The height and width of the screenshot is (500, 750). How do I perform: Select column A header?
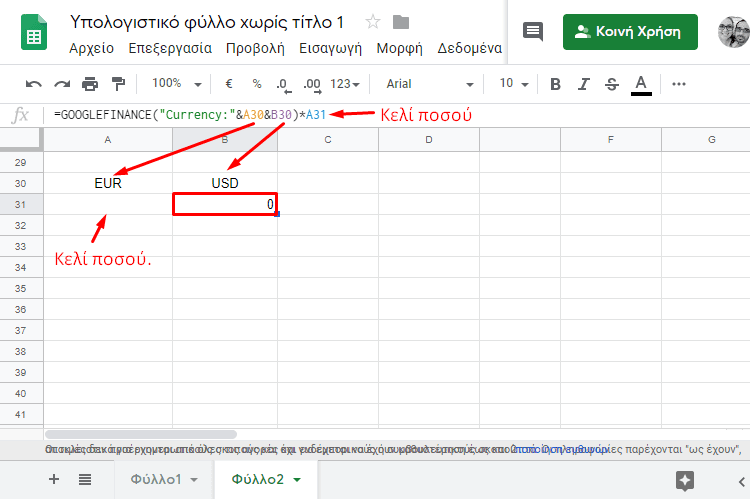(108, 140)
